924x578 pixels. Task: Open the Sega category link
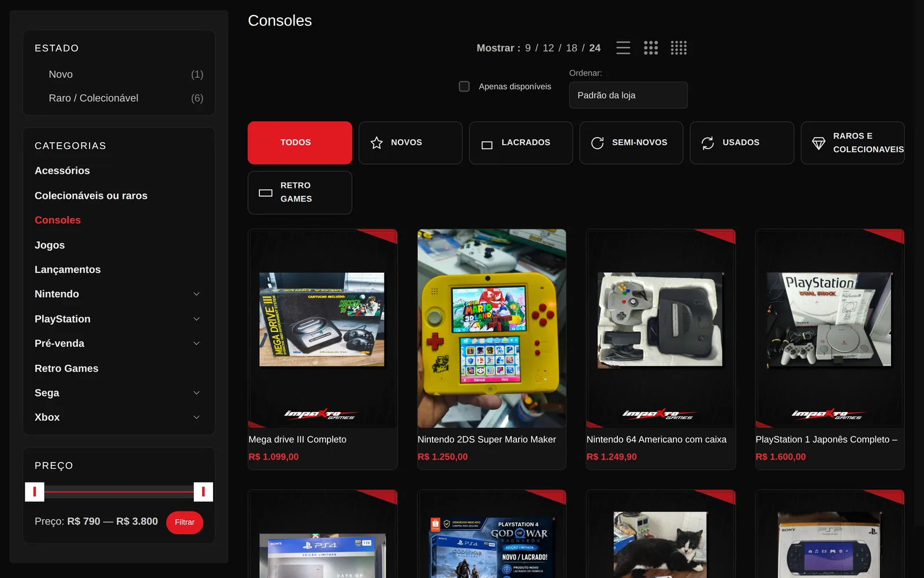click(x=47, y=393)
